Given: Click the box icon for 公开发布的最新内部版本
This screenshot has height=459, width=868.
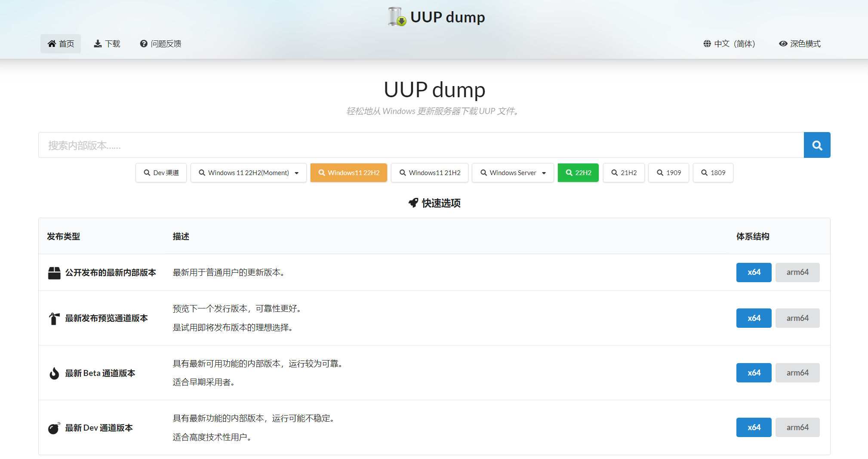Looking at the screenshot, I should (x=54, y=273).
